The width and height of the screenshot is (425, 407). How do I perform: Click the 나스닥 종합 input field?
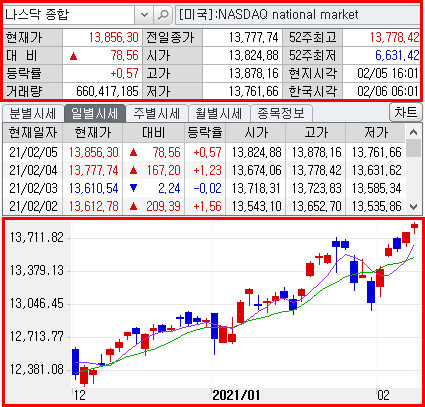pyautogui.click(x=69, y=15)
